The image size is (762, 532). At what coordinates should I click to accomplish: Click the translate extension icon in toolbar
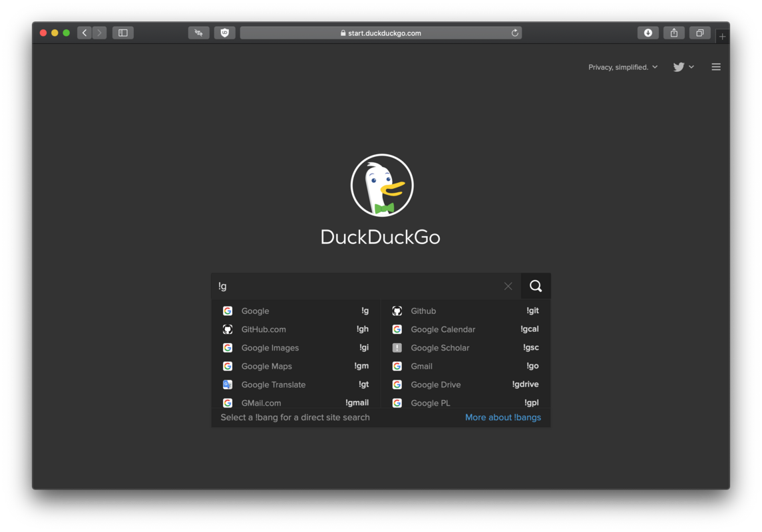click(x=199, y=33)
